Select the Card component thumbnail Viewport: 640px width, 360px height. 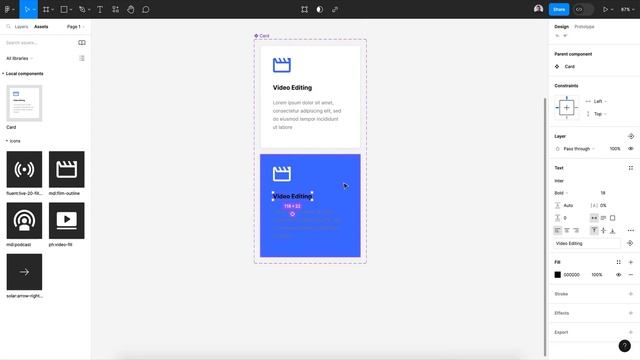(24, 103)
